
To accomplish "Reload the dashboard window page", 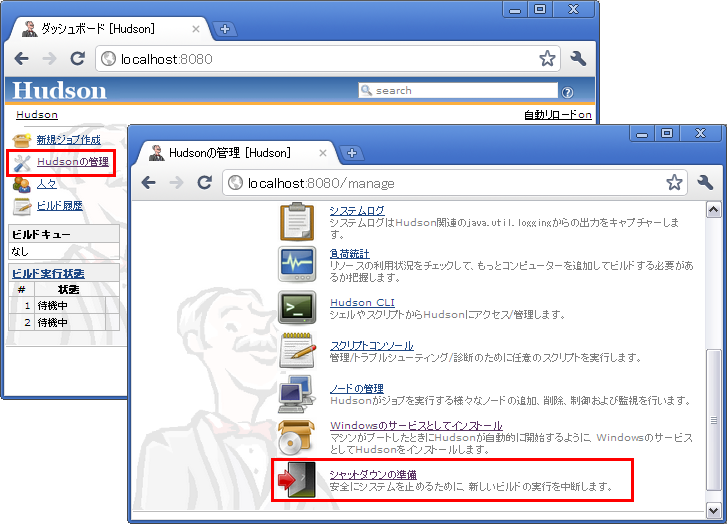I will click(77, 58).
